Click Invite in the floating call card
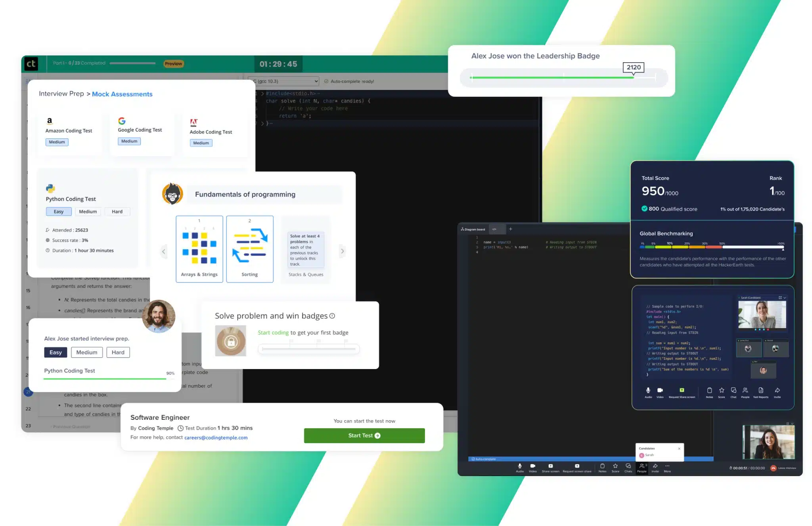812x526 pixels. (777, 392)
